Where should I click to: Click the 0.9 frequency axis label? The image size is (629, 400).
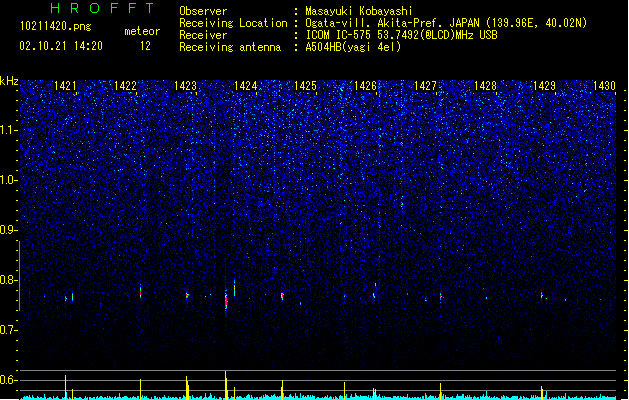click(8, 230)
